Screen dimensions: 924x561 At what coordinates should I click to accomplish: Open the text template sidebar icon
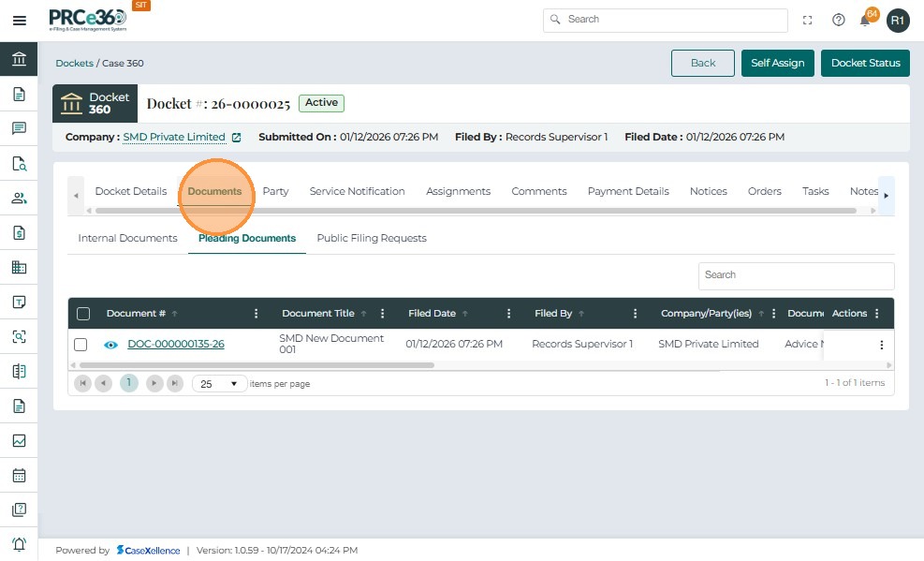[x=19, y=303]
